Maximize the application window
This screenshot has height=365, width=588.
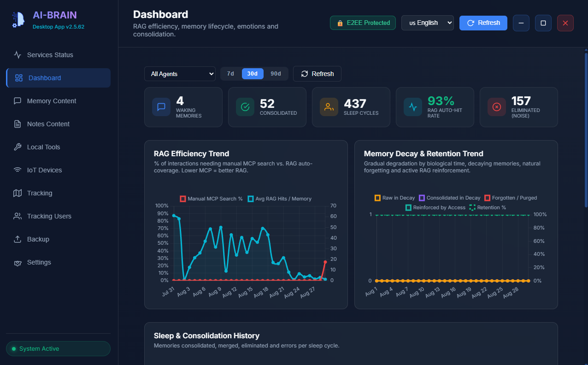point(543,23)
